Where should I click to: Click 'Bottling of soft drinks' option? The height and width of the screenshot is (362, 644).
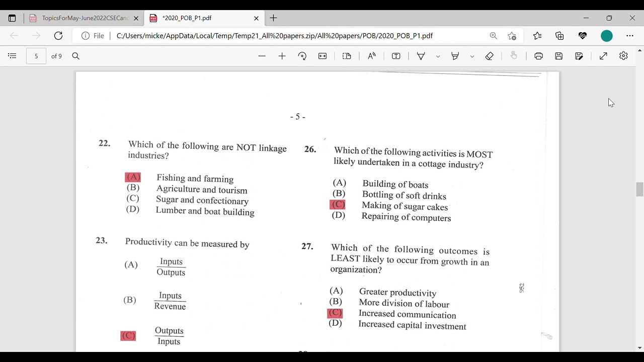pos(404,195)
